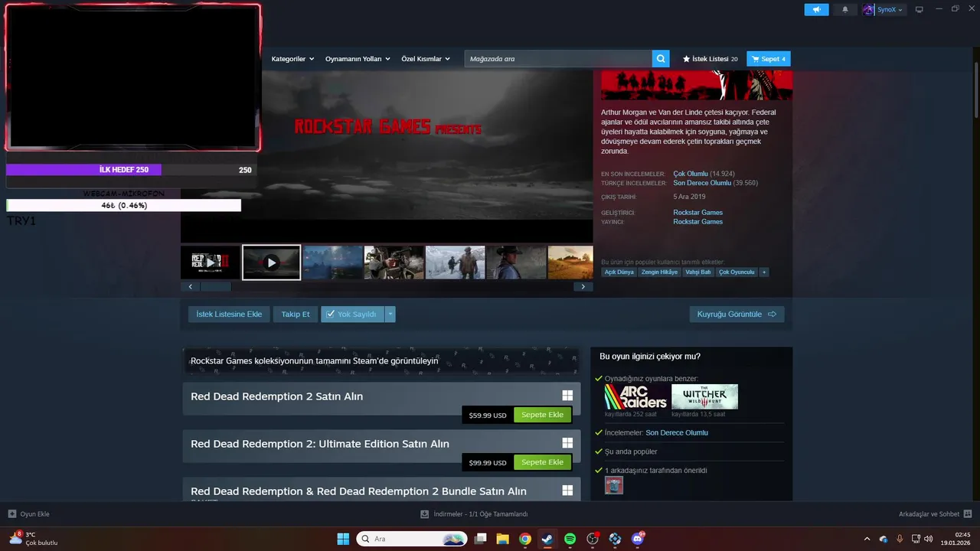Open Task View on the taskbar
Screen dimensions: 980x551
[481, 539]
